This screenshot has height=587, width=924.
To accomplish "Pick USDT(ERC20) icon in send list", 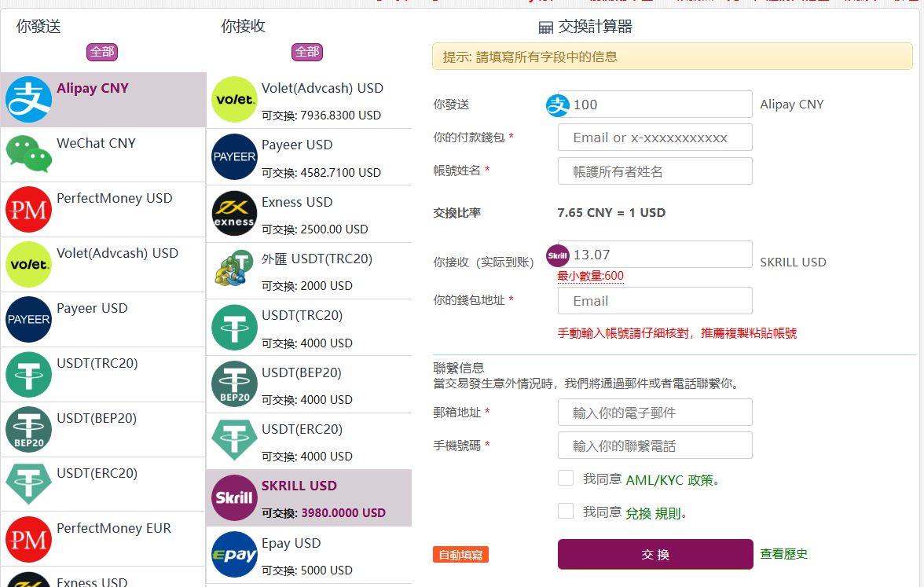I will pyautogui.click(x=28, y=484).
